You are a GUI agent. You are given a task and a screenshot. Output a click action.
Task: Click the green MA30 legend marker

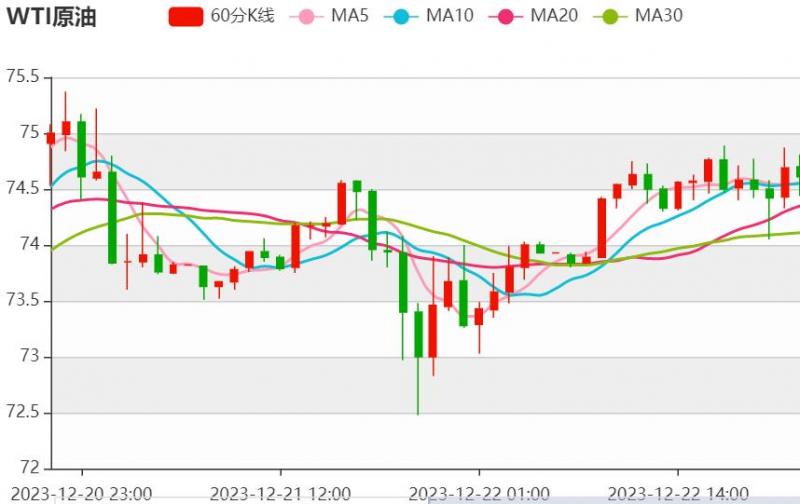pos(611,16)
